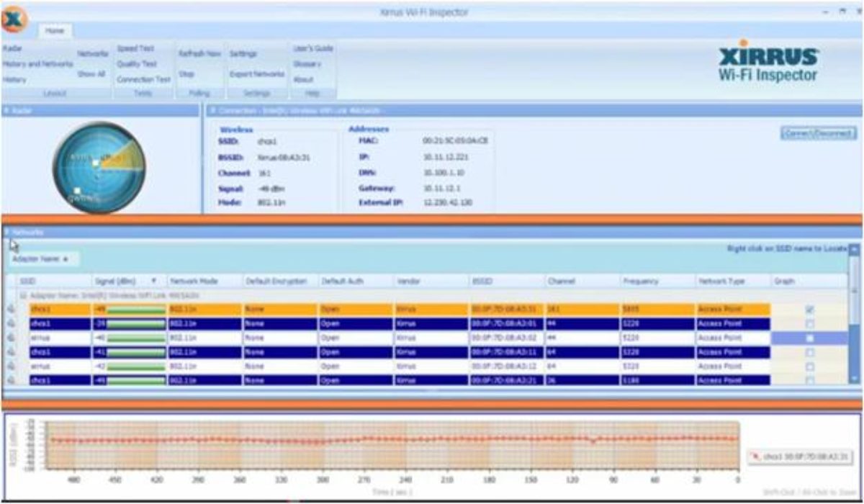The height and width of the screenshot is (504, 864).
Task: Click Show All in Layout group
Action: pos(91,73)
